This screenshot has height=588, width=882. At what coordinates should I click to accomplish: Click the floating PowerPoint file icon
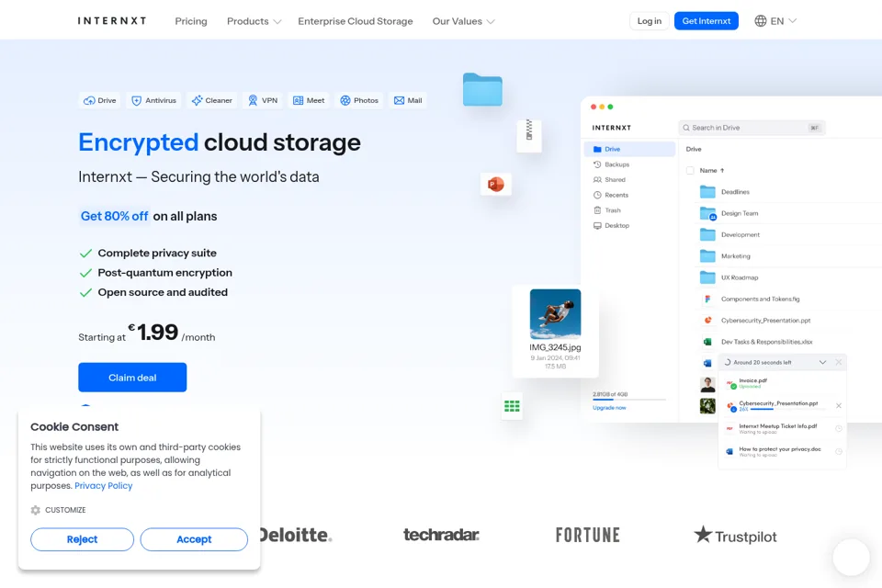(495, 184)
